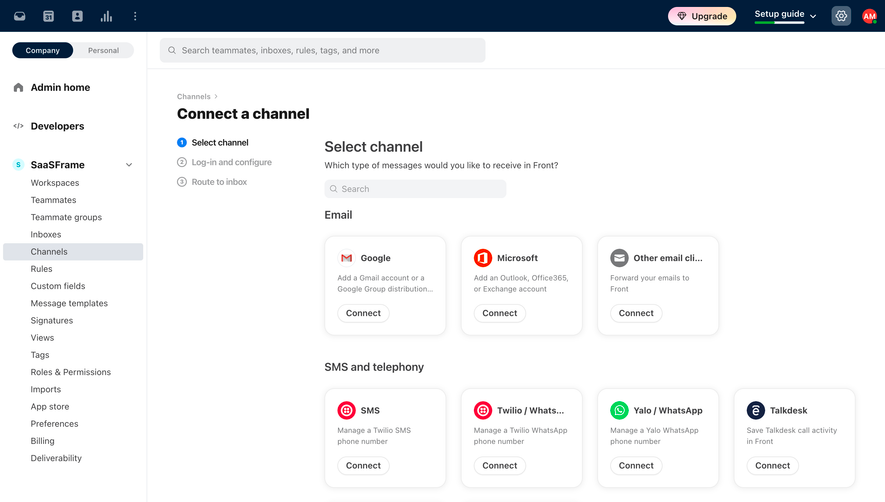Select Channels in sidebar

[x=73, y=252]
